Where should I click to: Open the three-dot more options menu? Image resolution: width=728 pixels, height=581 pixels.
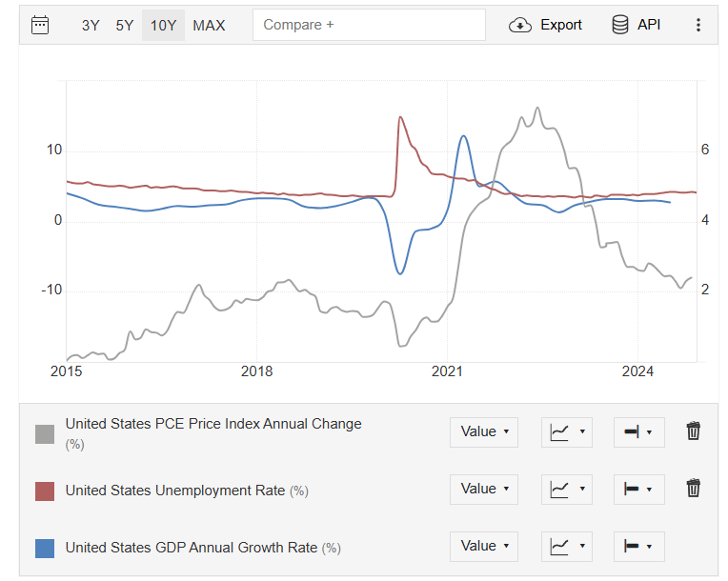698,25
